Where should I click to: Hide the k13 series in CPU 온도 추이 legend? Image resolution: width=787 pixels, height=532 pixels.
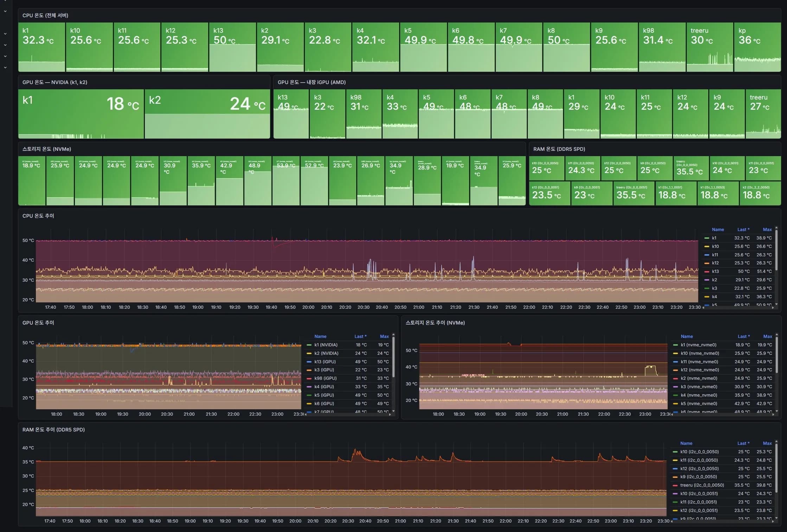point(714,271)
